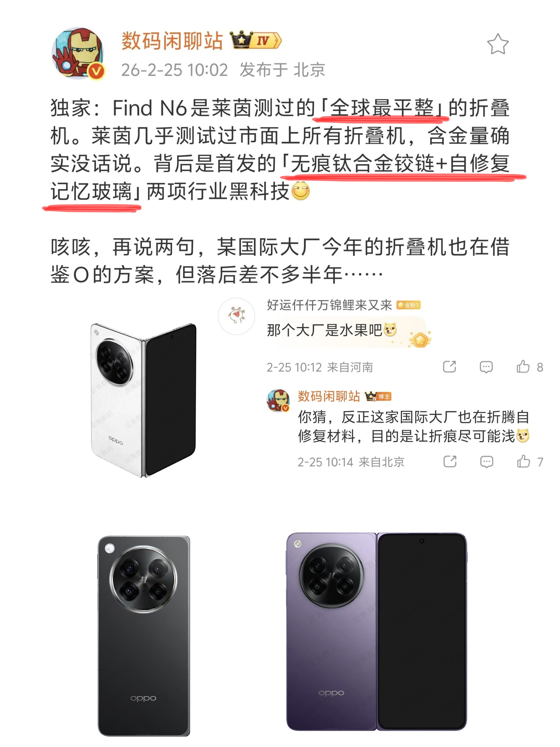
Task: Reply to the 好运仟仟万锦鲤来又来 comment
Action: [486, 367]
